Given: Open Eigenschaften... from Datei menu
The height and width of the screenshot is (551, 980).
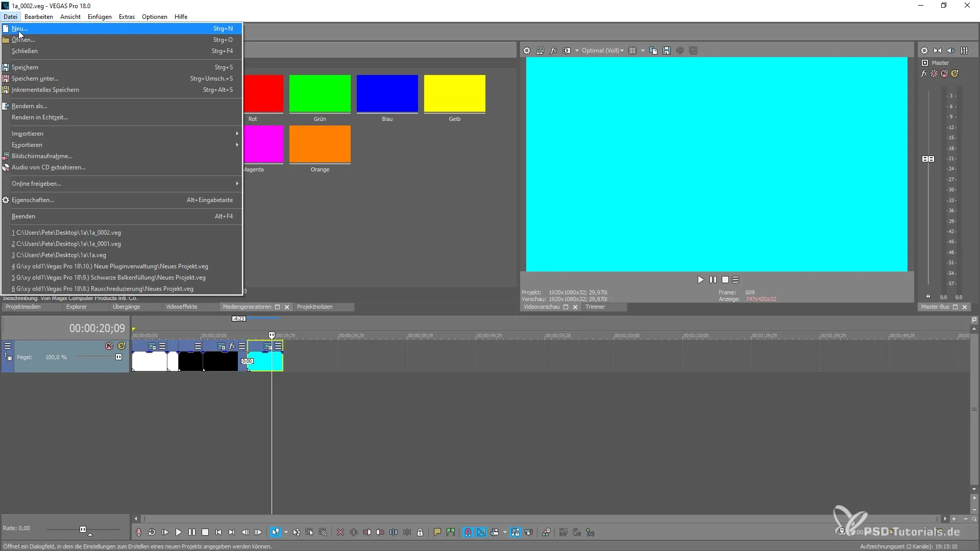Looking at the screenshot, I should pyautogui.click(x=122, y=200).
